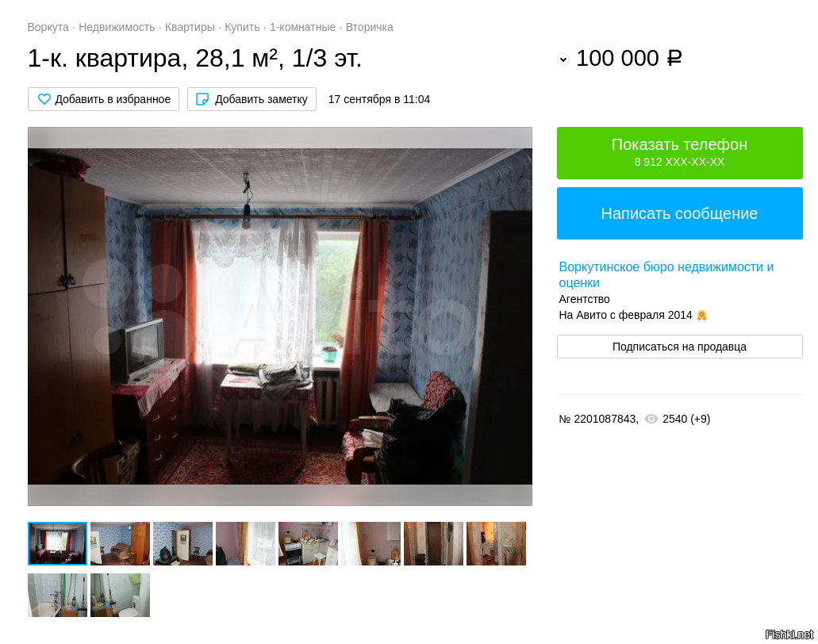Open the 1-комнатные breadcrumb
Image resolution: width=818 pixels, height=644 pixels.
(302, 27)
